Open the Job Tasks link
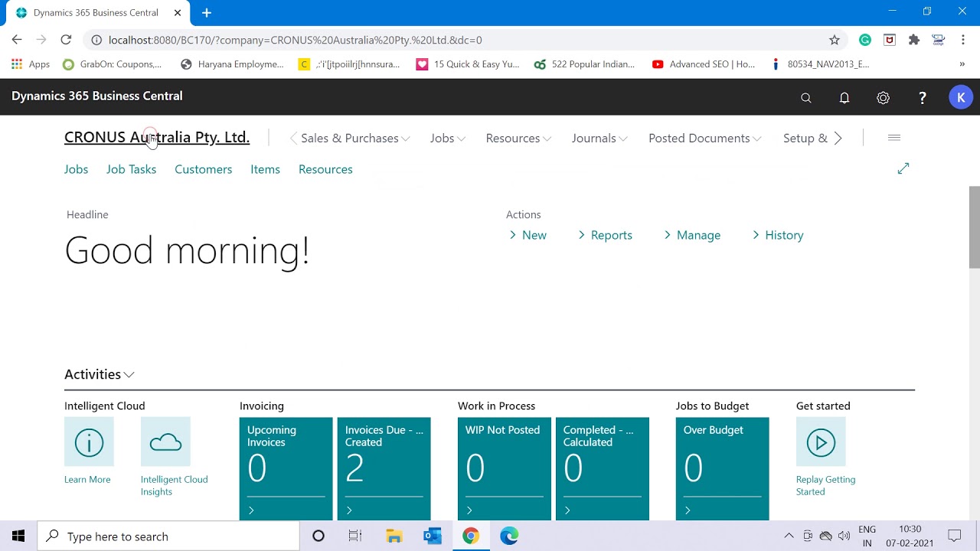Image resolution: width=980 pixels, height=551 pixels. point(131,169)
